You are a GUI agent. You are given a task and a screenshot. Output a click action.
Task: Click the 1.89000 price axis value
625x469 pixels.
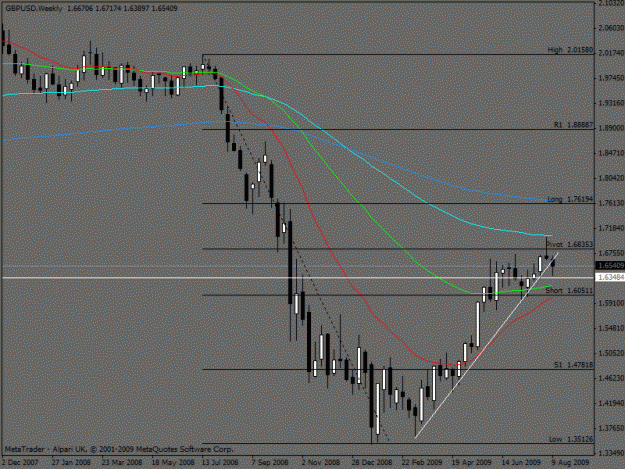(x=611, y=128)
